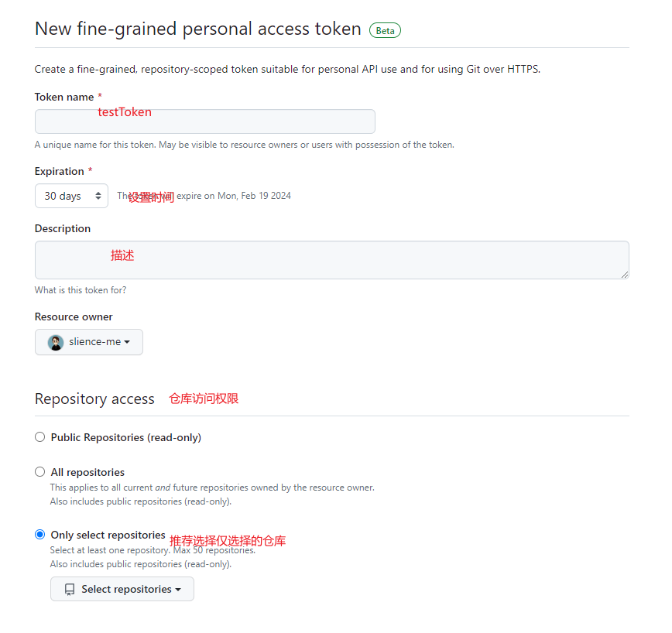Open the 30 days expiration dropdown
672x633 pixels.
click(x=71, y=196)
